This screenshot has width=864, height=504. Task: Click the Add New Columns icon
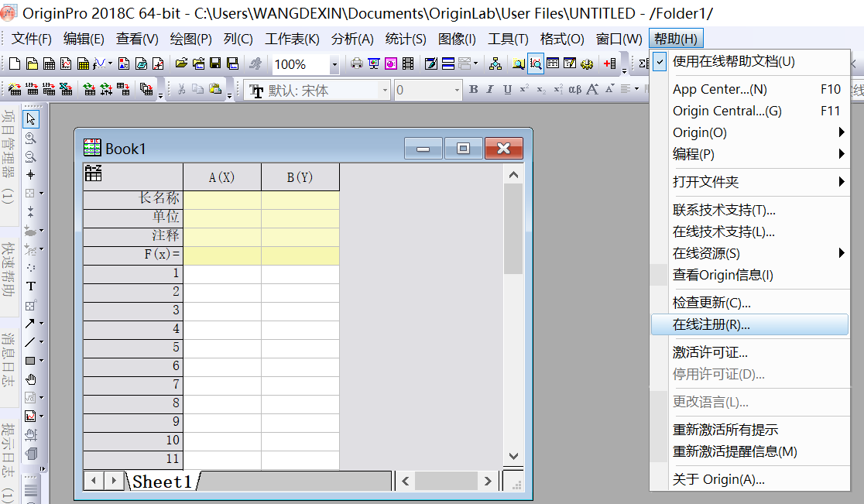click(609, 64)
